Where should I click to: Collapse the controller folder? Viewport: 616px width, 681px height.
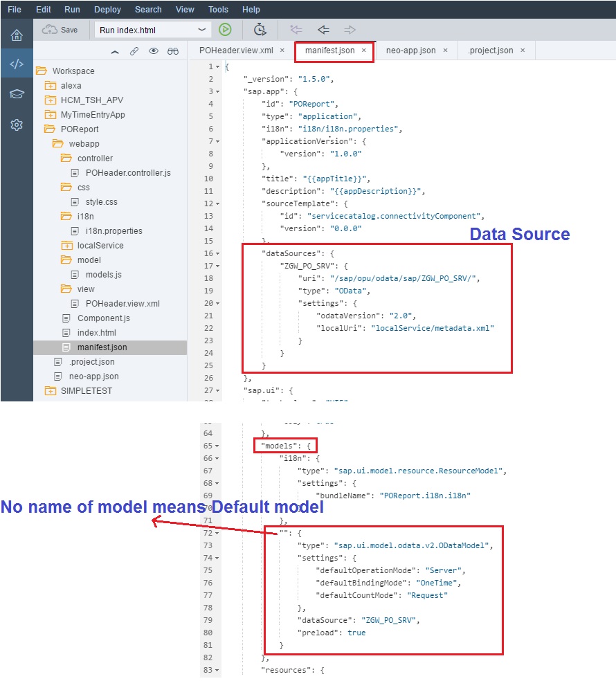(x=66, y=158)
